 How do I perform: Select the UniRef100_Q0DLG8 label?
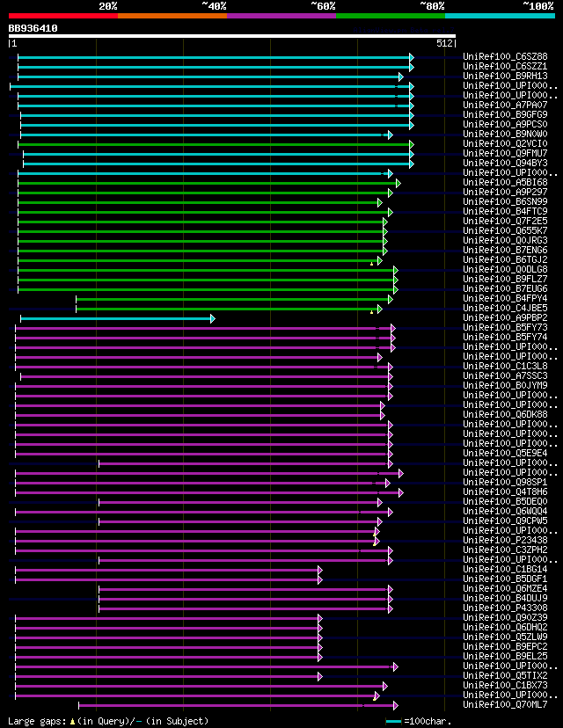pyautogui.click(x=505, y=269)
